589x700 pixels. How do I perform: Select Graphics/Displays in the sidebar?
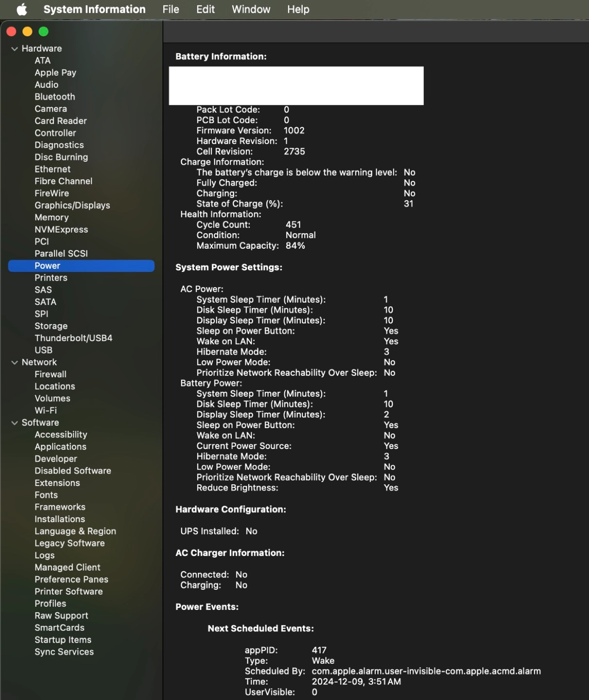[72, 205]
